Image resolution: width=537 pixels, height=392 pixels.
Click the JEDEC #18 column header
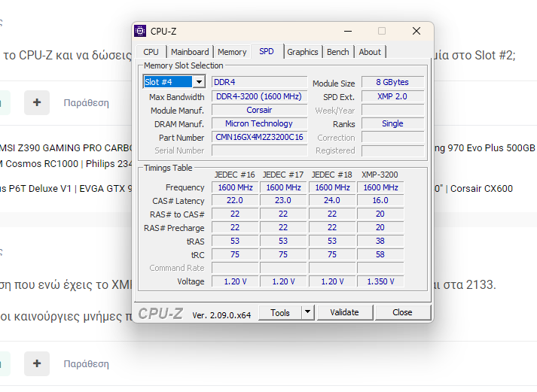[332, 175]
